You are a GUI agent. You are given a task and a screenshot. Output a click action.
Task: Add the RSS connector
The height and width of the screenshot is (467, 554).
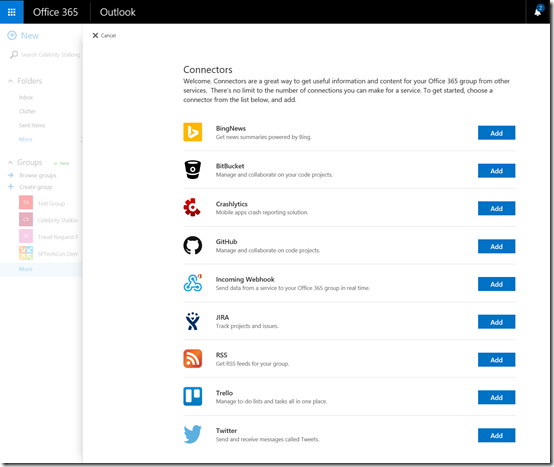click(x=496, y=360)
